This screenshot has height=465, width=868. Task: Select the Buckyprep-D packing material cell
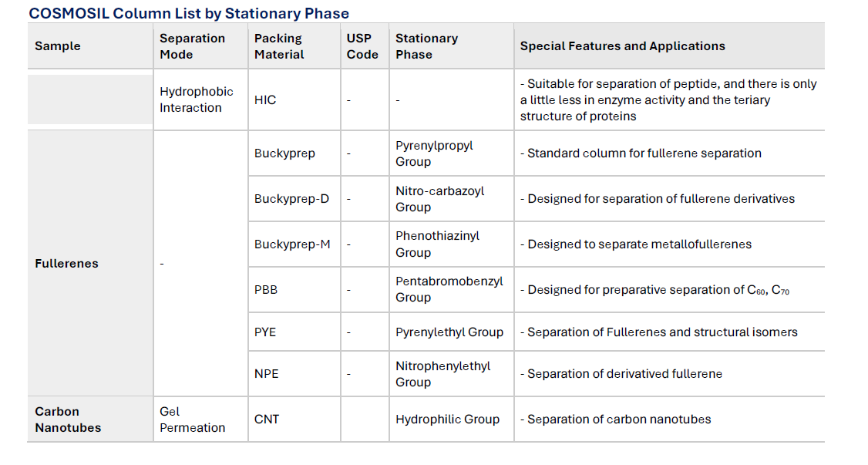click(291, 199)
